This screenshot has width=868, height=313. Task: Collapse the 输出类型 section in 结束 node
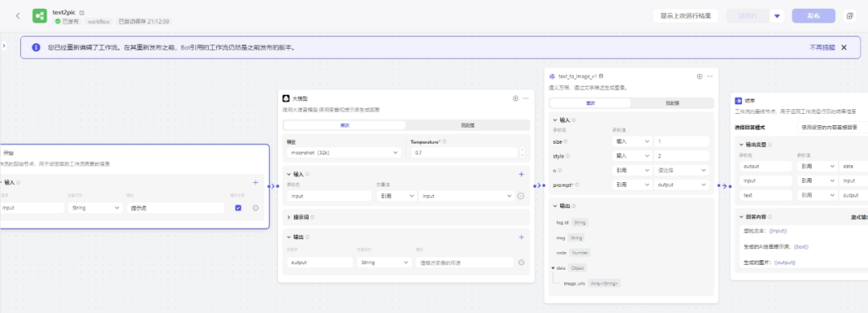pyautogui.click(x=741, y=145)
